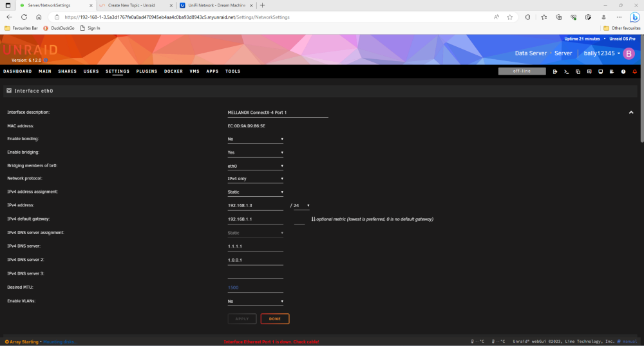Click the Unraid logout icon
This screenshot has width=644, height=346.
tap(555, 71)
